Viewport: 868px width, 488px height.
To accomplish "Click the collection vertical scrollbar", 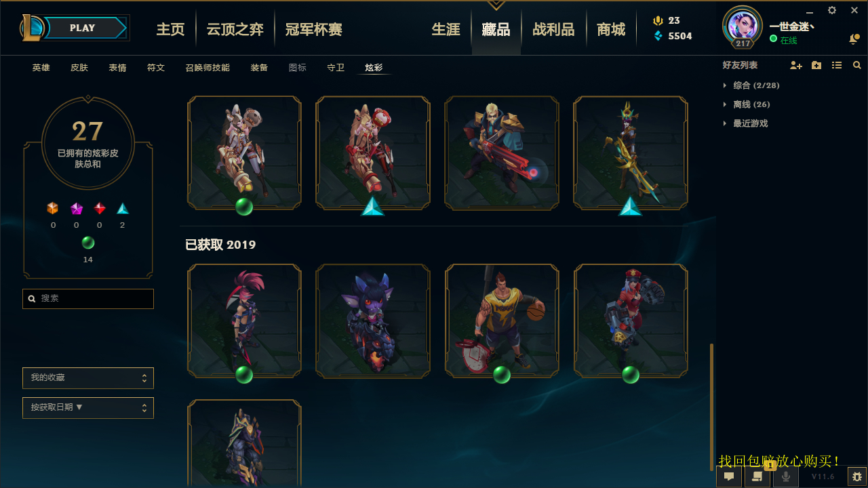I will (x=711, y=407).
